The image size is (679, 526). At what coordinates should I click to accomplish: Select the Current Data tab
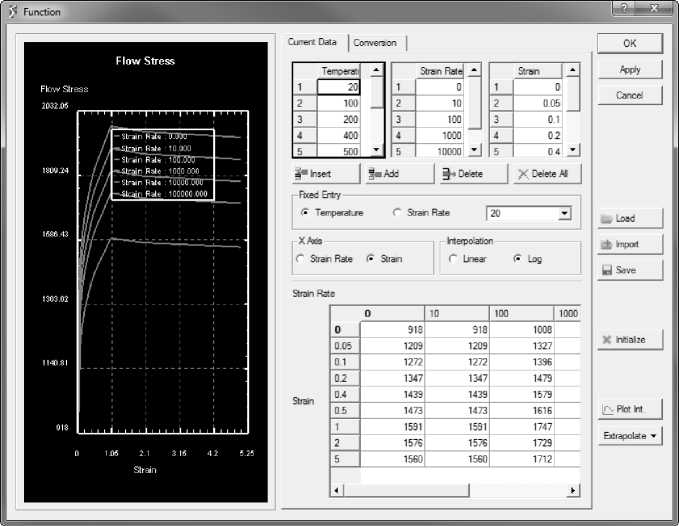312,42
